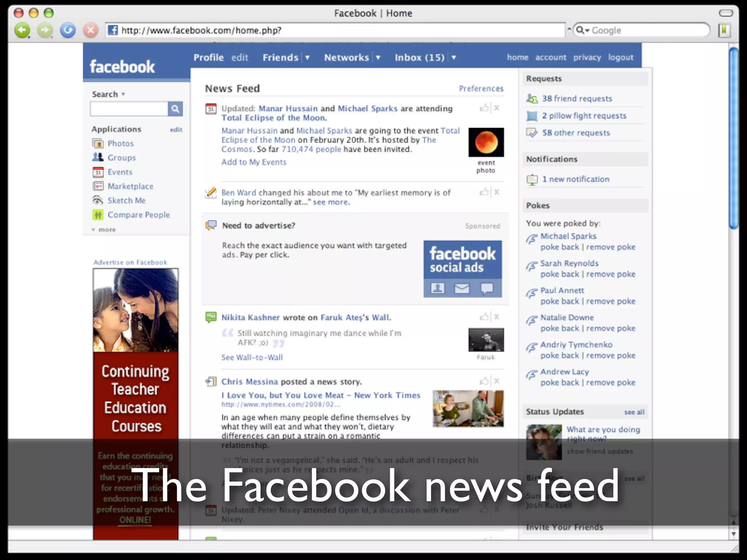Reload the page with the refresh button
Viewport: 747px width, 560px height.
click(68, 30)
